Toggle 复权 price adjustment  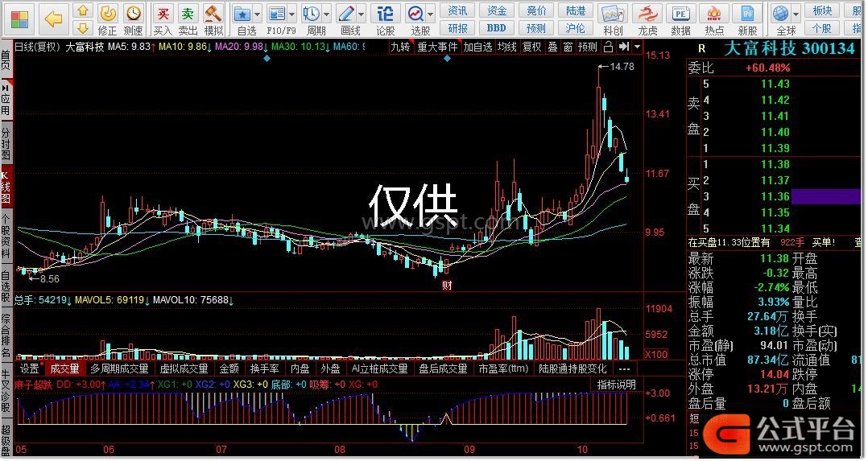tap(532, 47)
